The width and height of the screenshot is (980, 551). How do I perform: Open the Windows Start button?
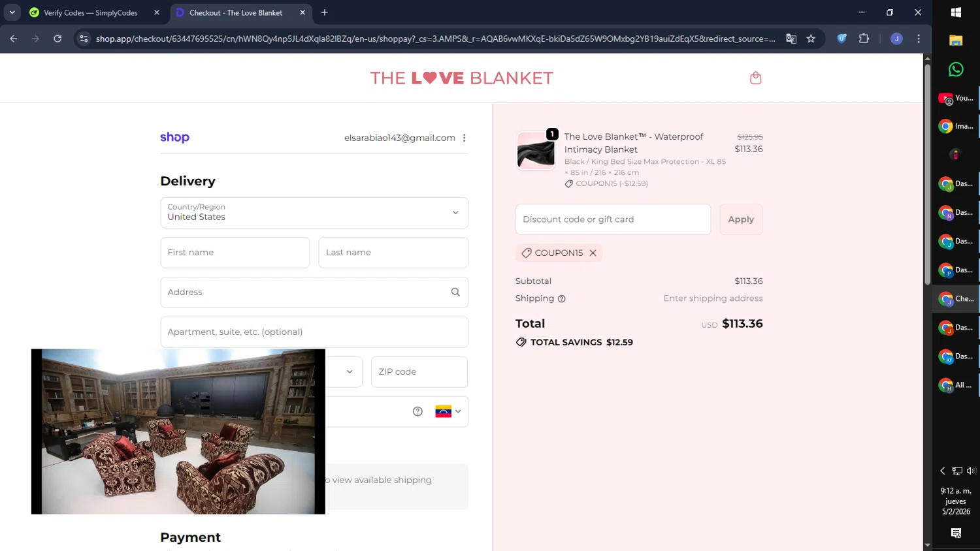click(956, 12)
